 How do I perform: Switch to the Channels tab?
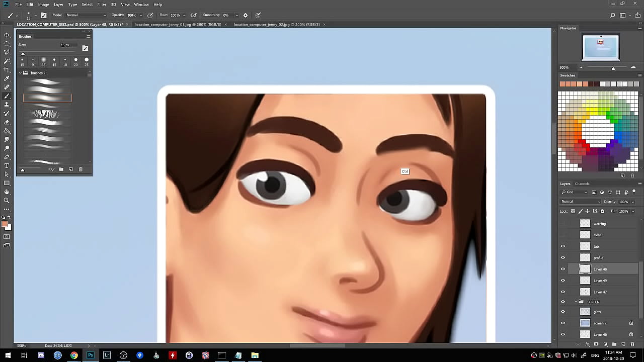(x=582, y=184)
